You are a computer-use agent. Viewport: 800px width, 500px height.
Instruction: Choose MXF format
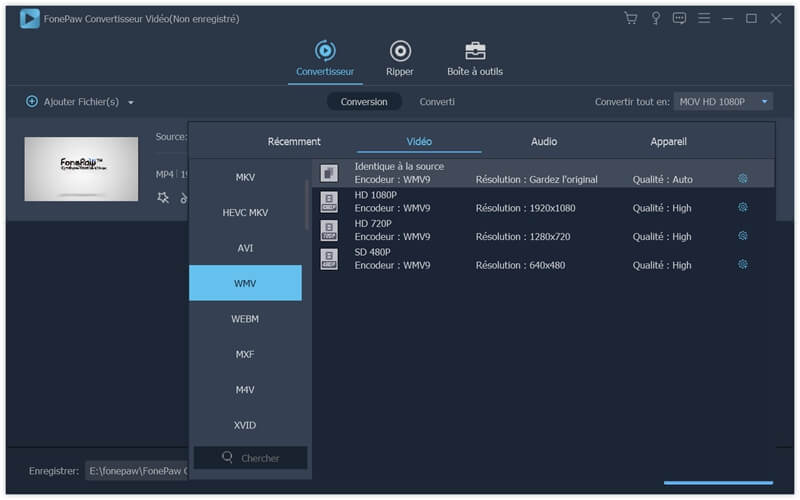[245, 354]
